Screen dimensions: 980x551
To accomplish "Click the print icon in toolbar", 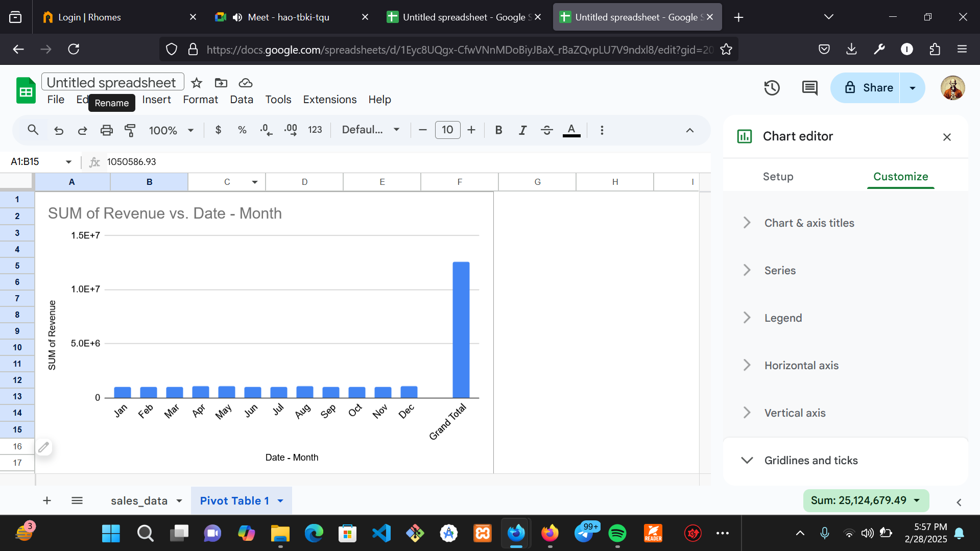I will click(x=106, y=130).
